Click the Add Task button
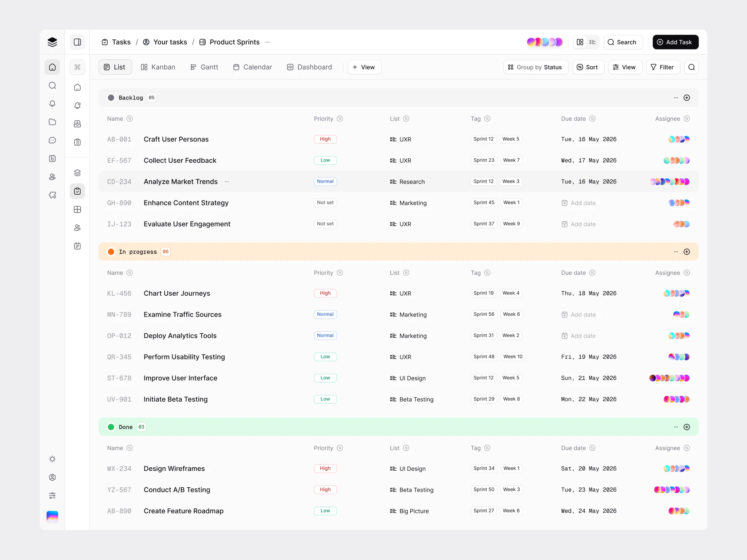 click(x=676, y=42)
